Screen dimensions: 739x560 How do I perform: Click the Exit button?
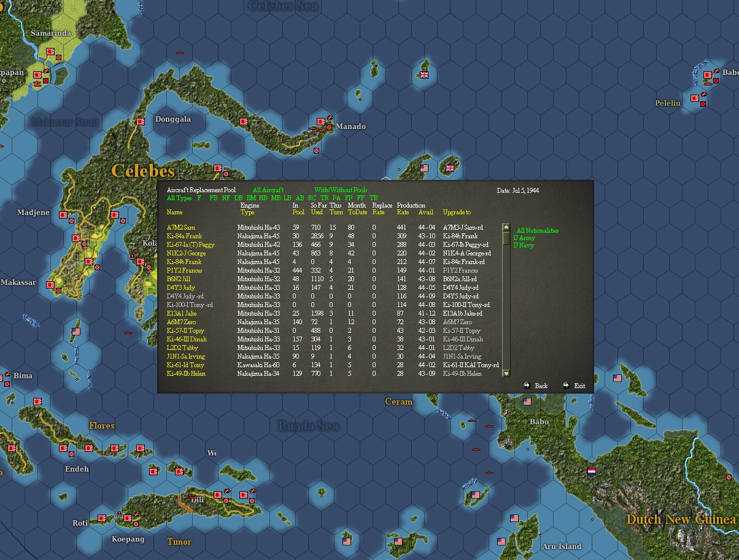(x=579, y=386)
